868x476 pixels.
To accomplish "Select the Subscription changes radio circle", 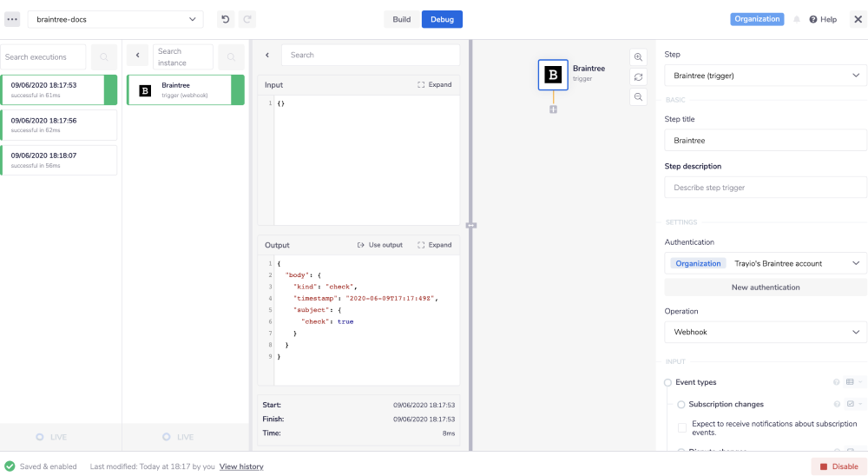I will [x=681, y=405].
